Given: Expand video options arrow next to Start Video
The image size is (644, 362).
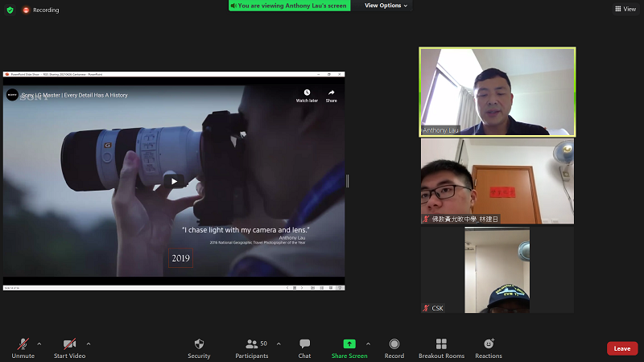Looking at the screenshot, I should pos(89,343).
